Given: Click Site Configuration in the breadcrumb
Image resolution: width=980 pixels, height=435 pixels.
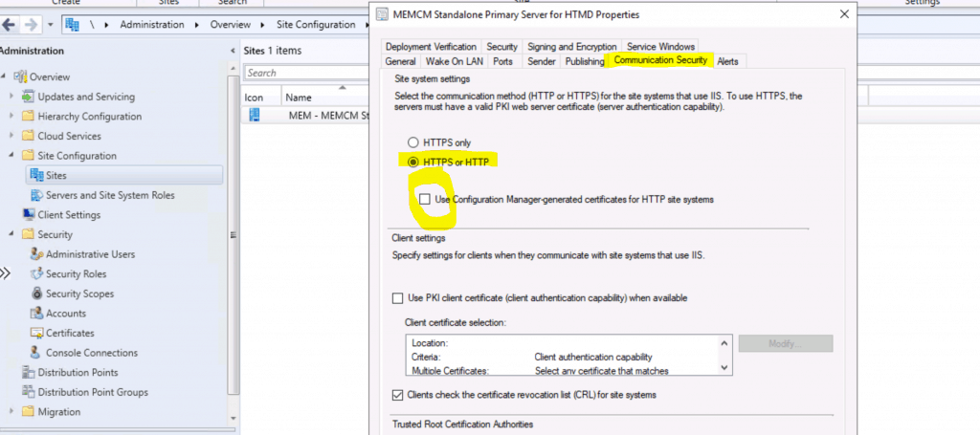Looking at the screenshot, I should [x=316, y=25].
